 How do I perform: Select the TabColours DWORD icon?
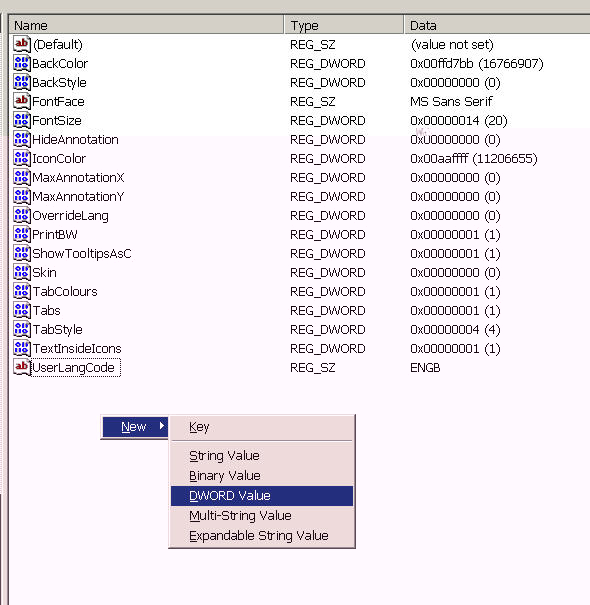pos(22,291)
